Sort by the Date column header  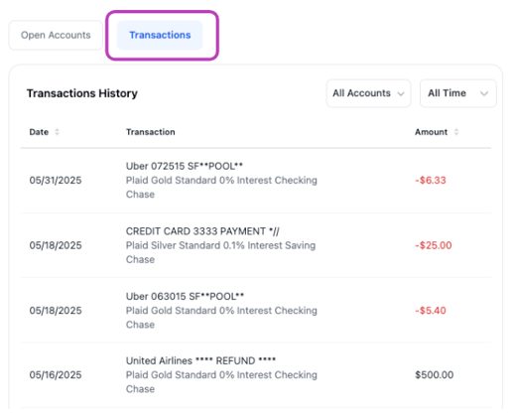point(39,132)
